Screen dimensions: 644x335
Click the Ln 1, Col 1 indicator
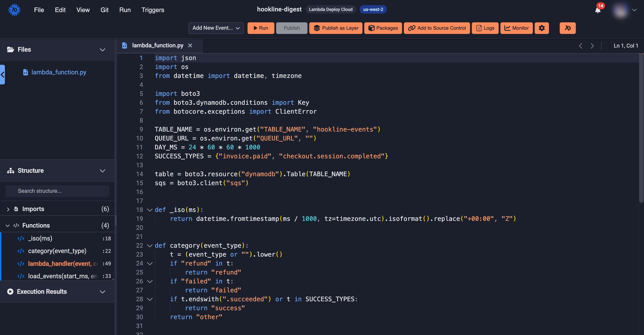[x=626, y=46]
